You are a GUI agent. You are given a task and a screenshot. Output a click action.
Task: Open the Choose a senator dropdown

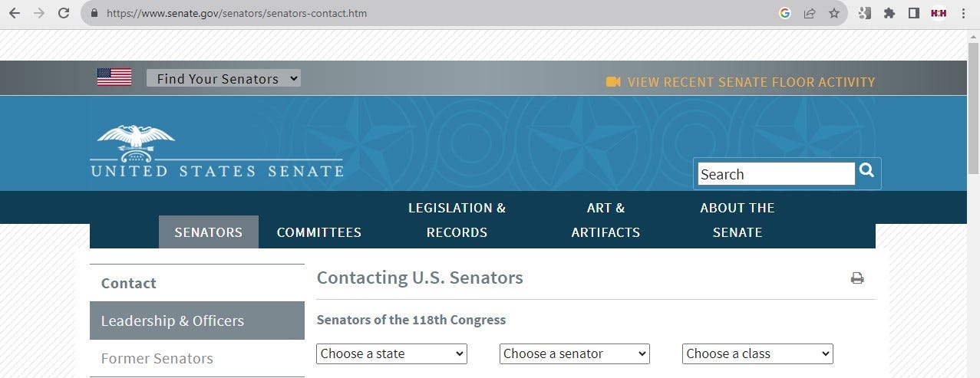coord(575,353)
